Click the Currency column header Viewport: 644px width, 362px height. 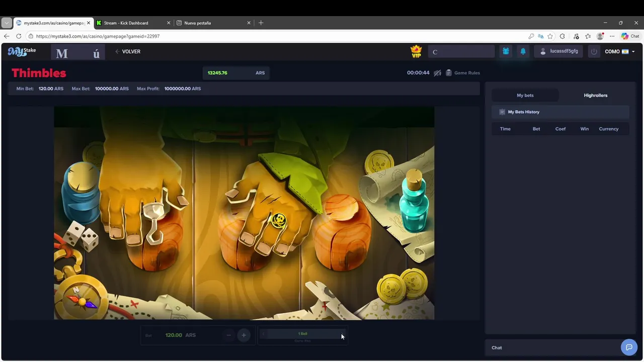[x=609, y=129]
